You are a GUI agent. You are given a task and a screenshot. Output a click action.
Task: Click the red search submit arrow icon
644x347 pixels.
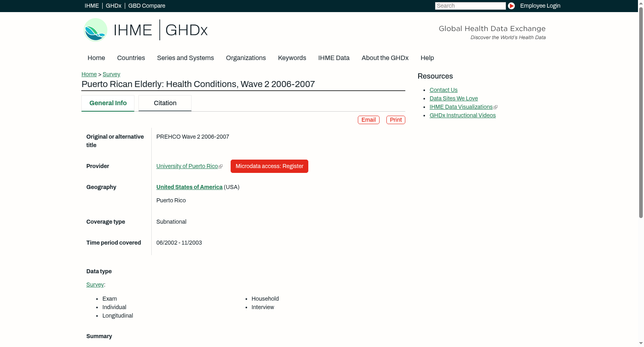[x=511, y=6]
